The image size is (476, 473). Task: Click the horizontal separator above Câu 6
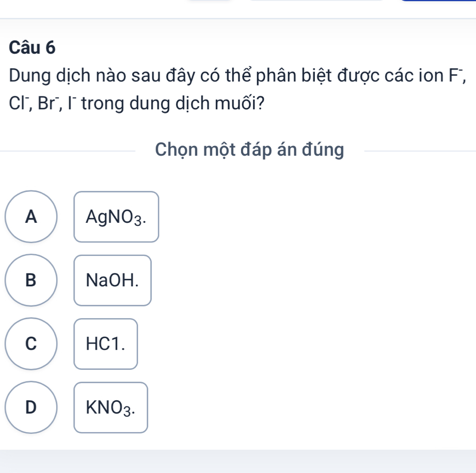coord(237,19)
